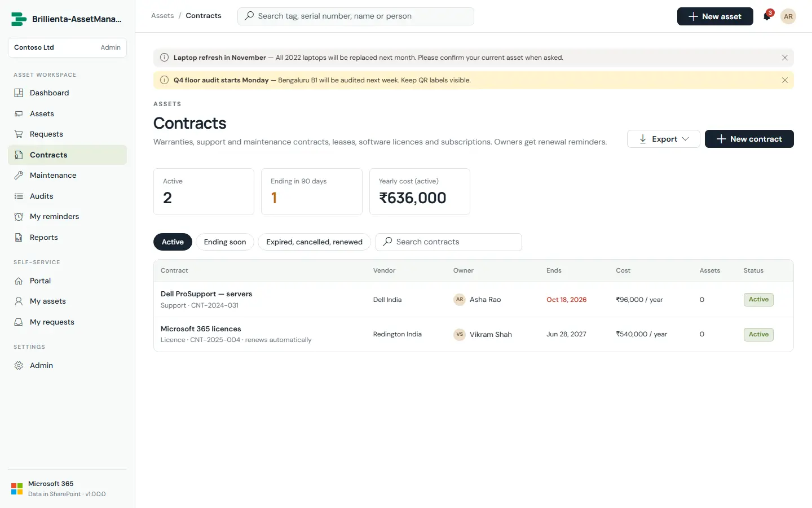Image resolution: width=812 pixels, height=508 pixels.
Task: Click the Reports document icon in sidebar
Action: 19,238
